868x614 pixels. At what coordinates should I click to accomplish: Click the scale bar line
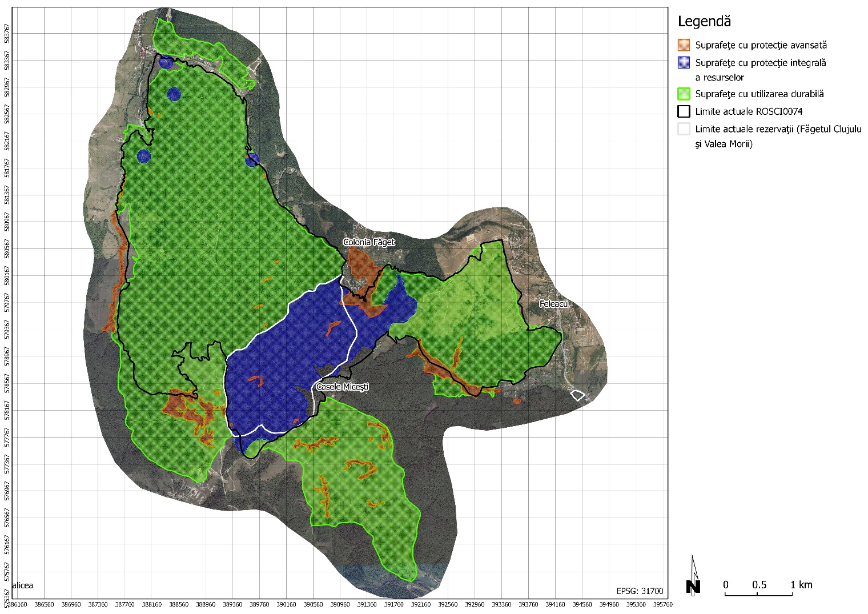tap(758, 595)
